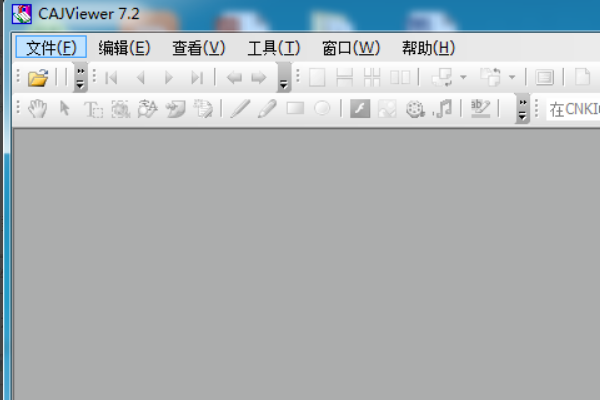Open the 编辑(E) menu
This screenshot has width=600, height=400.
tap(124, 47)
